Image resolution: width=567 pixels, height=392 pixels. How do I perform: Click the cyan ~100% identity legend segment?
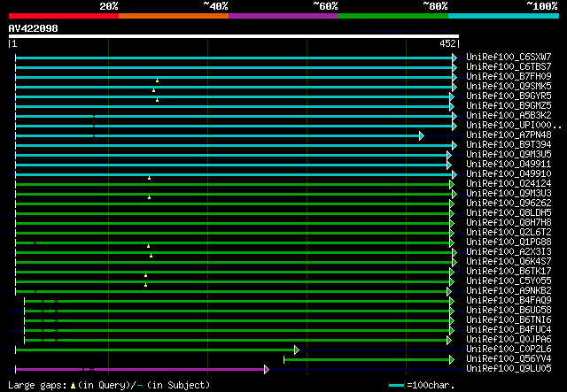[502, 16]
